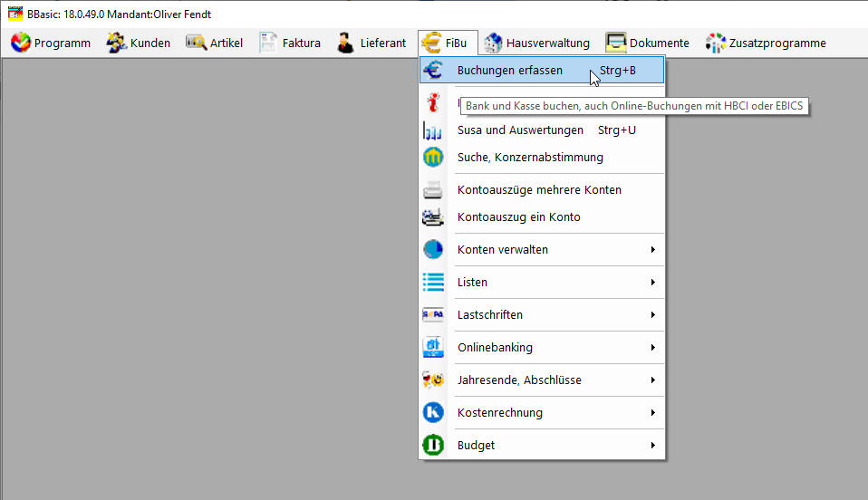Click the red info icon in FiBu menu
This screenshot has width=868, height=500.
(433, 102)
